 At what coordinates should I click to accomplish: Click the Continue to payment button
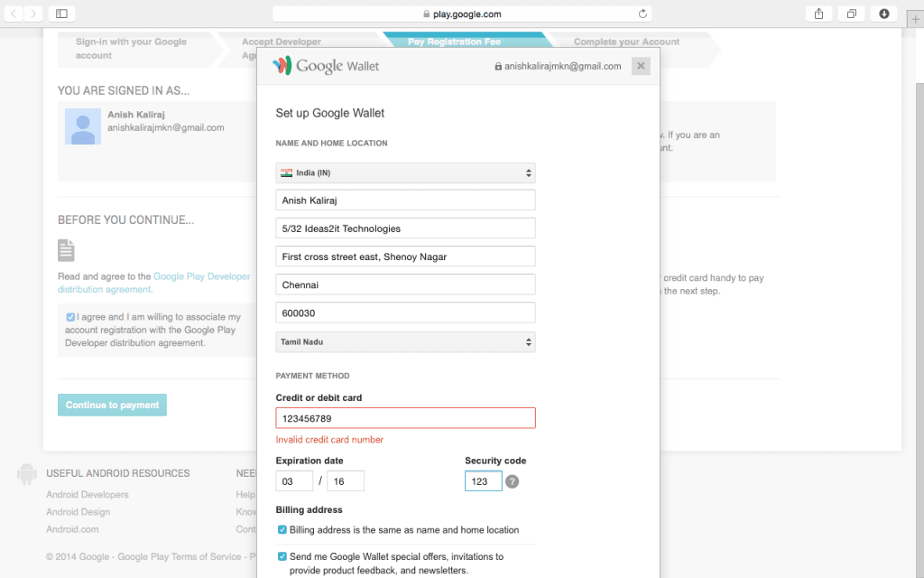pyautogui.click(x=112, y=405)
